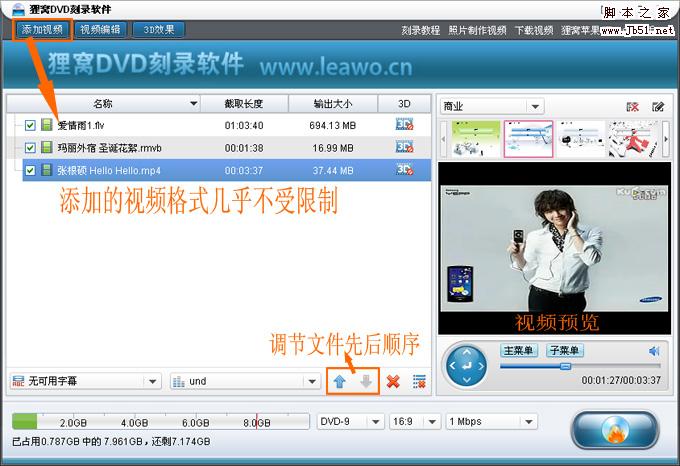
Task: Select the third white menu template thumbnail
Action: tap(581, 139)
